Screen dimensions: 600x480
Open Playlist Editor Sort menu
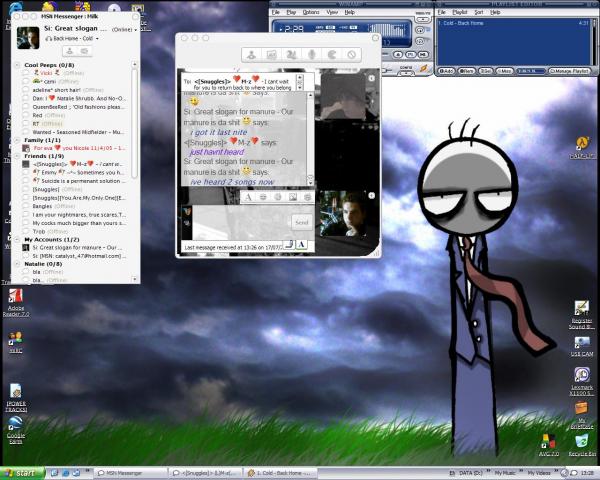tap(479, 12)
